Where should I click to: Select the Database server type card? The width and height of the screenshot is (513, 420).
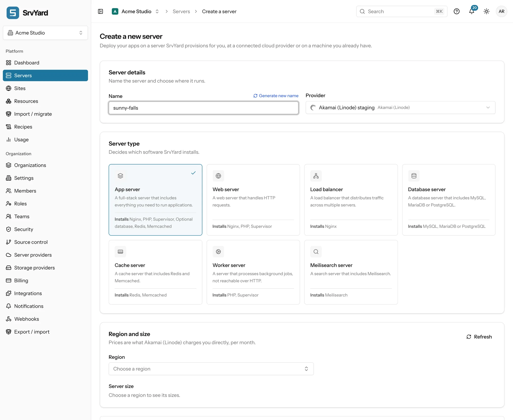point(449,200)
